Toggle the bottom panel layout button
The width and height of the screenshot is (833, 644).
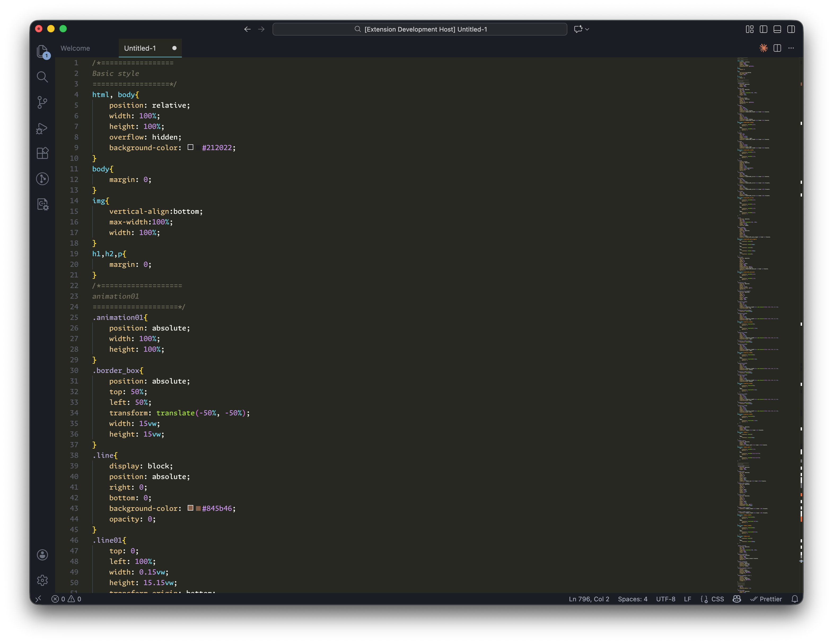tap(777, 29)
